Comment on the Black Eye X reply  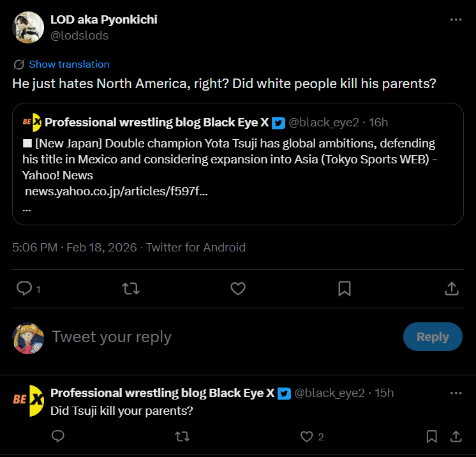(x=57, y=437)
